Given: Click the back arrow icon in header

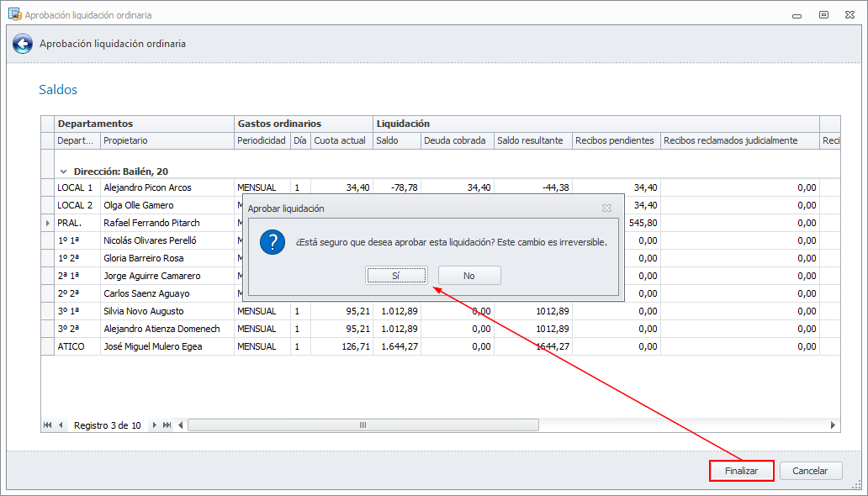Looking at the screenshot, I should pyautogui.click(x=23, y=45).
